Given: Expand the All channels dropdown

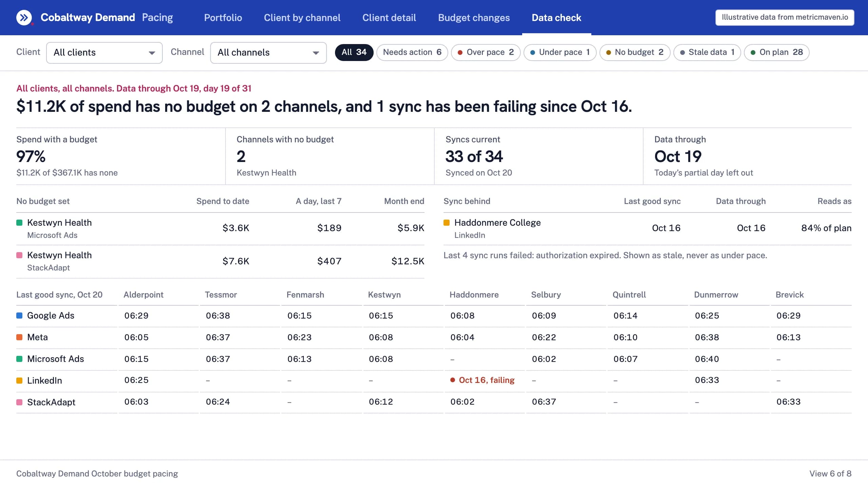Looking at the screenshot, I should (269, 53).
